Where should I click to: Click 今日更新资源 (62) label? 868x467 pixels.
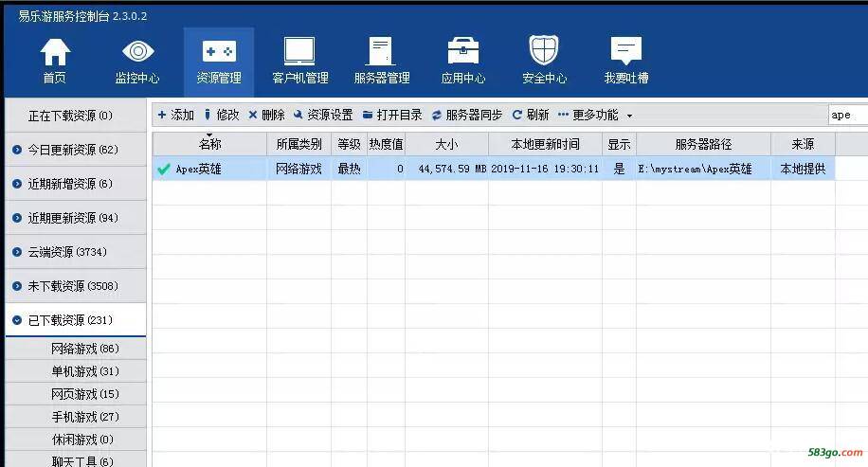click(73, 150)
